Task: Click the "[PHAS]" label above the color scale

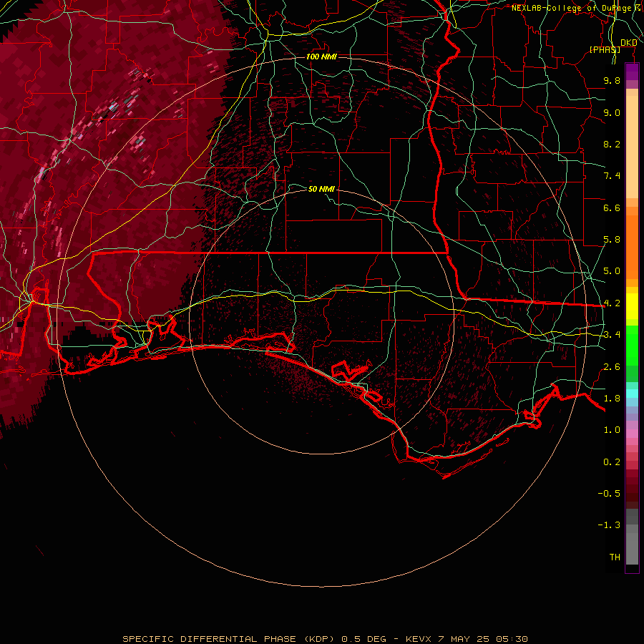Action: (x=605, y=49)
